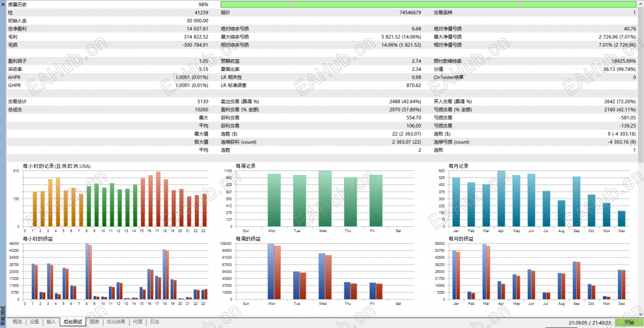Select the 分值 value 38.13 (99.74%)
Viewport: 644px width, 328px height.
619,69
